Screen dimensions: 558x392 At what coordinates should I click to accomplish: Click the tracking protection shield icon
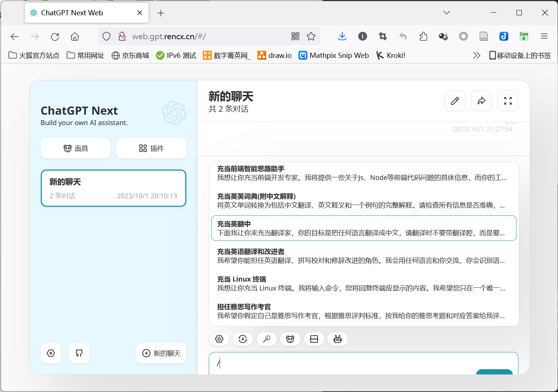click(106, 36)
